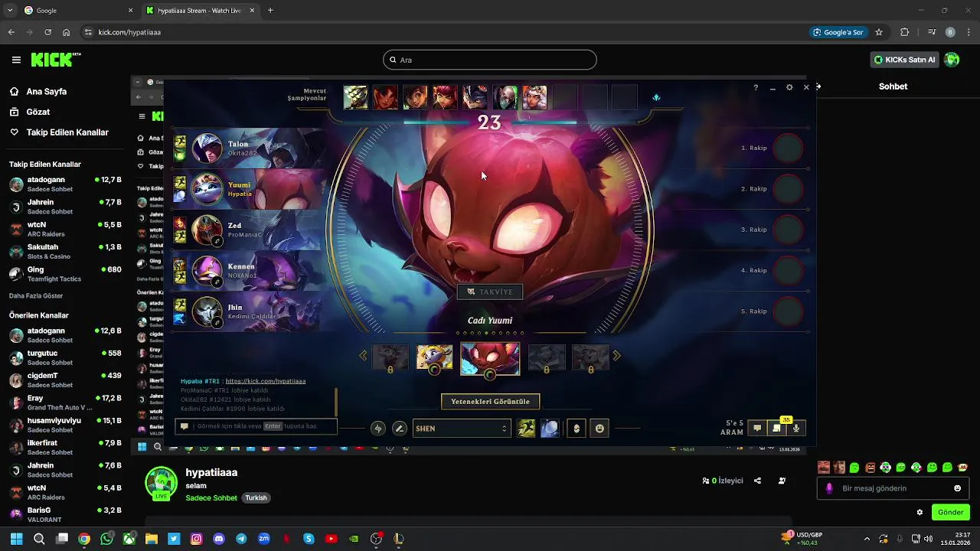This screenshot has height=551, width=980.
Task: Show next skins with right arrow
Action: tap(616, 355)
